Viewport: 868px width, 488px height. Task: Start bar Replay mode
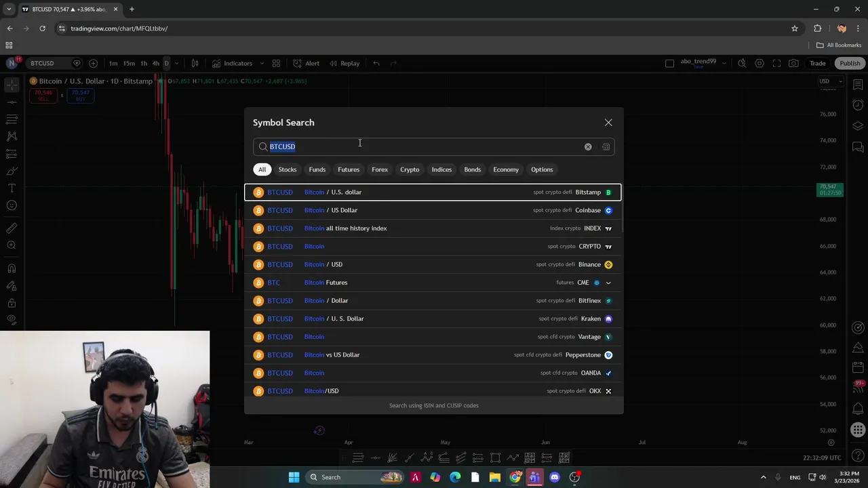tap(344, 63)
